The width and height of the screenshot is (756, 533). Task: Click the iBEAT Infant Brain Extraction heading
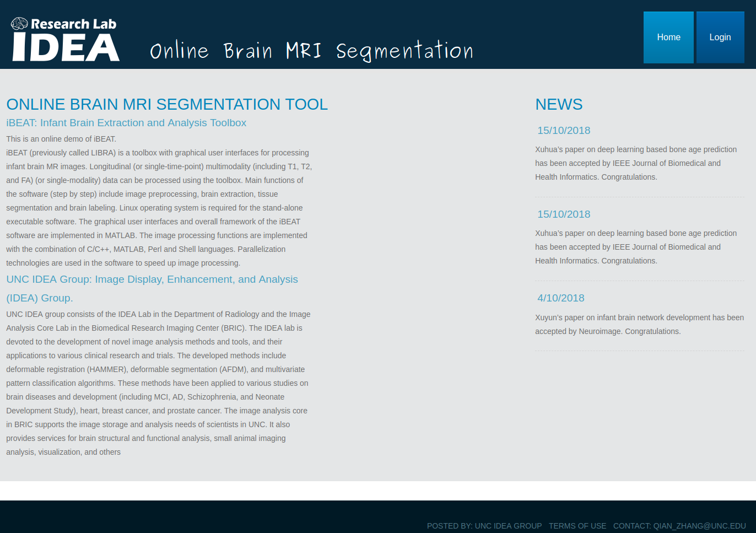click(126, 123)
